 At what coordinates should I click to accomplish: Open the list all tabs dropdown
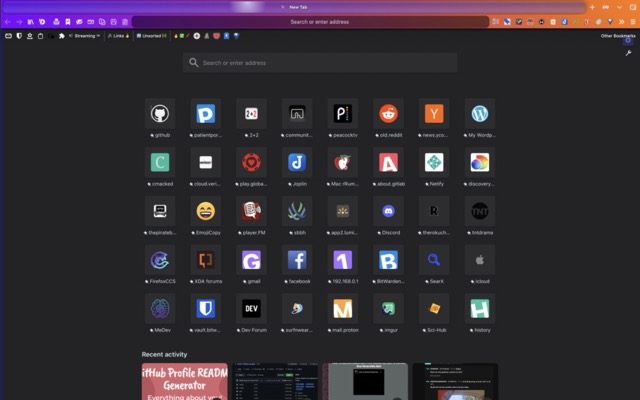[x=620, y=7]
